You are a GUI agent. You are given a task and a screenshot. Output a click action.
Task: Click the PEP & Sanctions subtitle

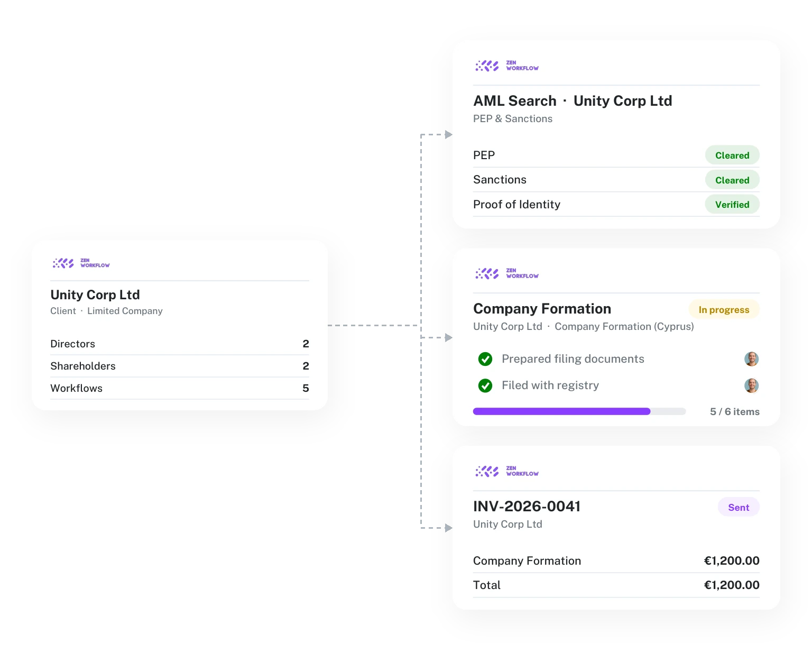[513, 119]
